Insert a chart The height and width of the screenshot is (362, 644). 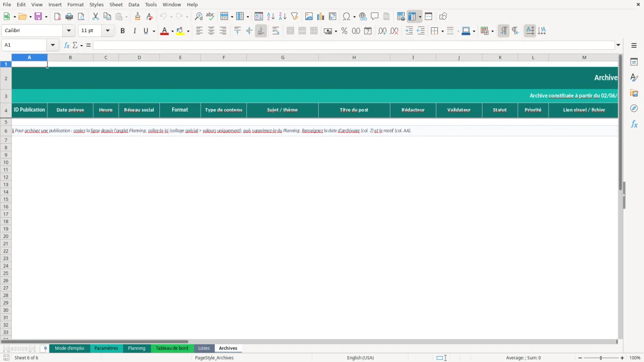tap(321, 17)
